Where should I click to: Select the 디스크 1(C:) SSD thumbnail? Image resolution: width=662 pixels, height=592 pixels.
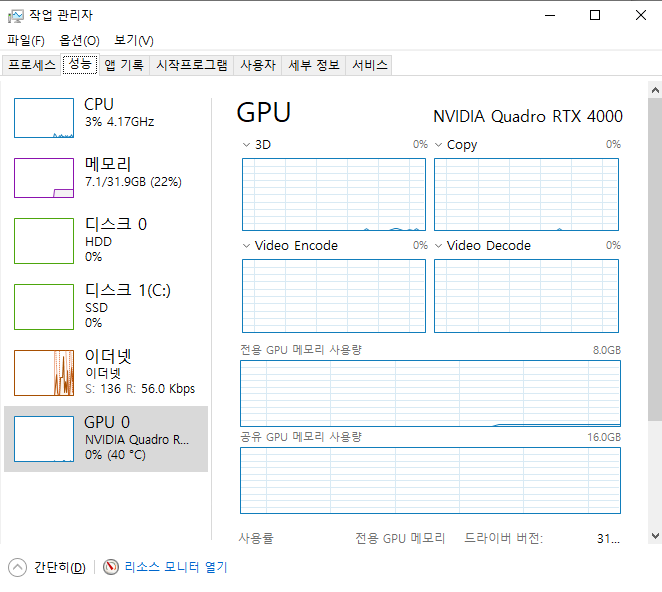[x=44, y=307]
